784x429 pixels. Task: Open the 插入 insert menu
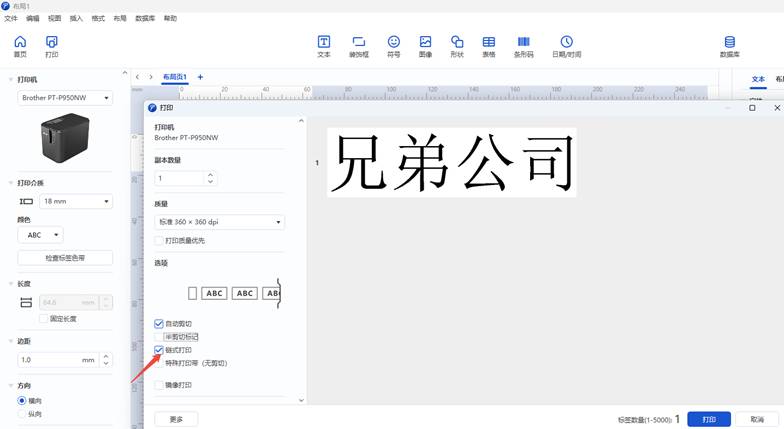(76, 18)
